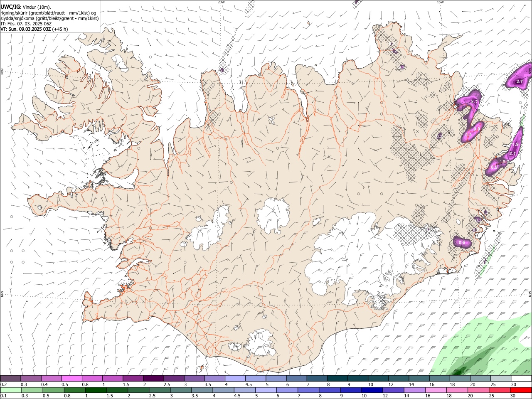532x399 pixels.
Task: Click the pale green 0.1 swatch, bottom legend row
Action: coord(11,390)
